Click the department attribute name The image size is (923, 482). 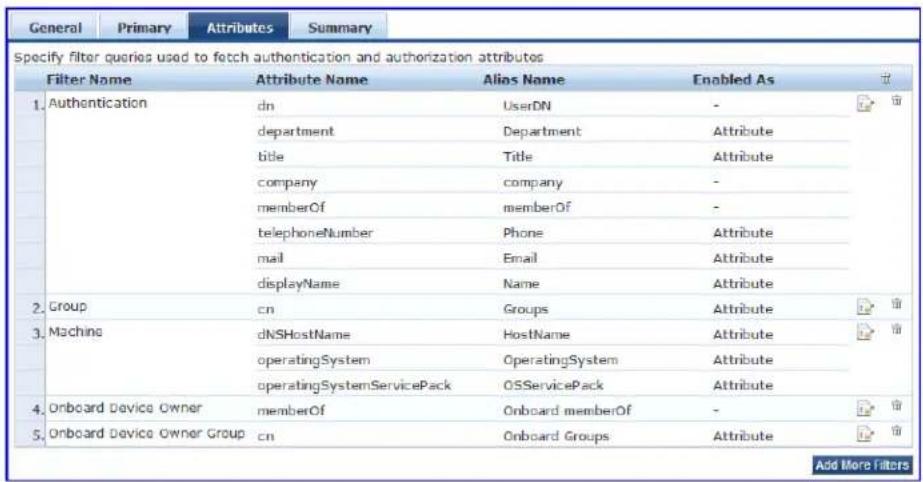click(x=296, y=131)
